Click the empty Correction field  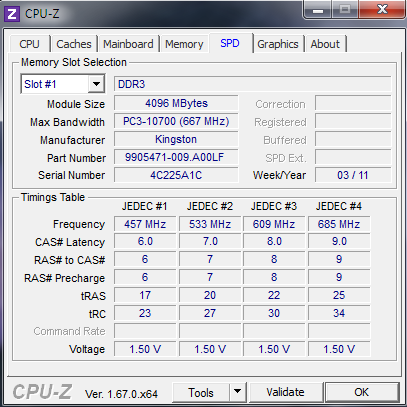pyautogui.click(x=353, y=103)
